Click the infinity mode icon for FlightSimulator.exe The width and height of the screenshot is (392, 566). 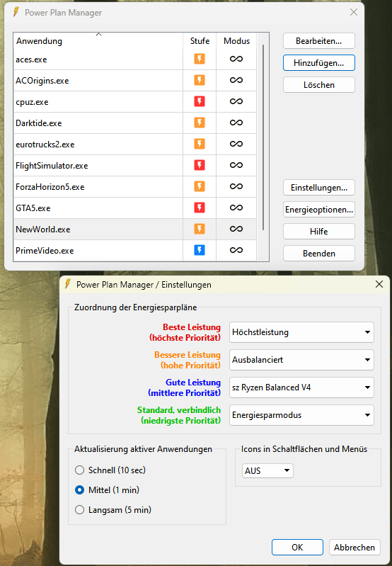point(236,165)
